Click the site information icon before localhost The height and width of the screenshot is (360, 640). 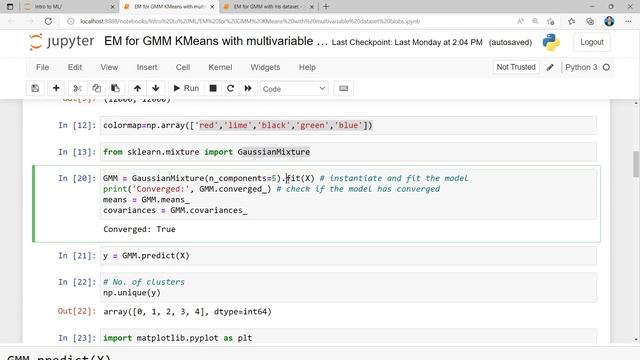tap(71, 21)
